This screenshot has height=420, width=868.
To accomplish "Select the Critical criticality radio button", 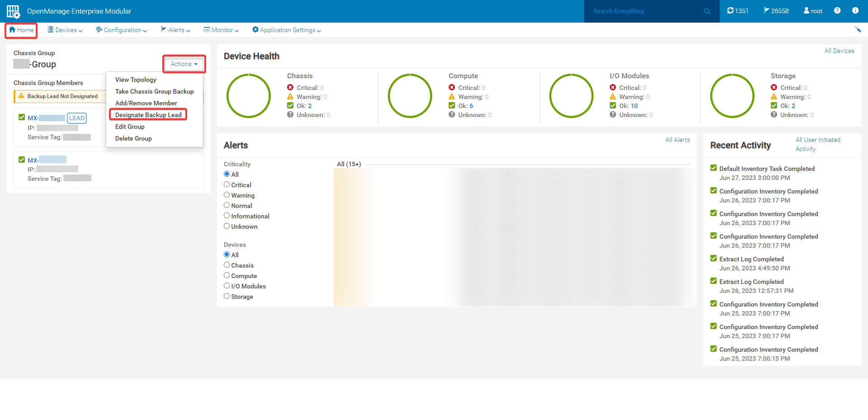I will (227, 184).
